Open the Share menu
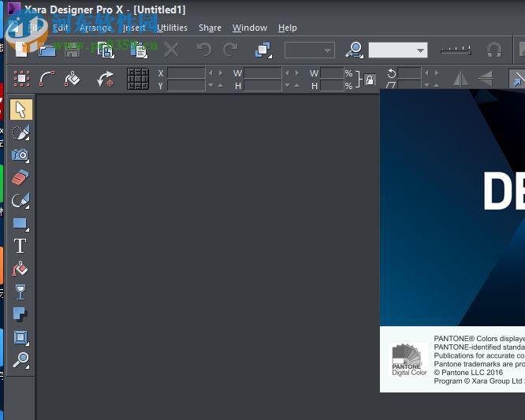This screenshot has width=525, height=420. [x=210, y=28]
